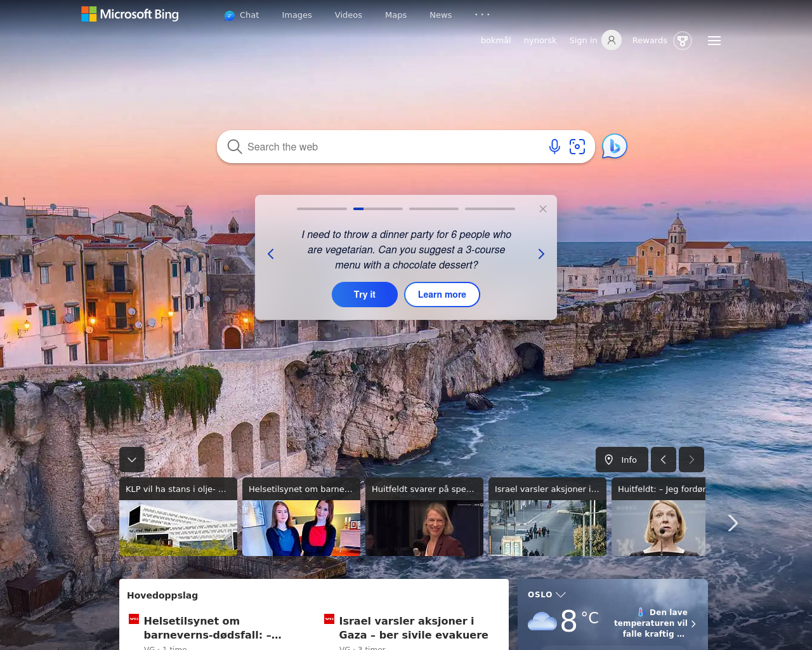
Task: Select bokmål language
Action: [x=496, y=41]
